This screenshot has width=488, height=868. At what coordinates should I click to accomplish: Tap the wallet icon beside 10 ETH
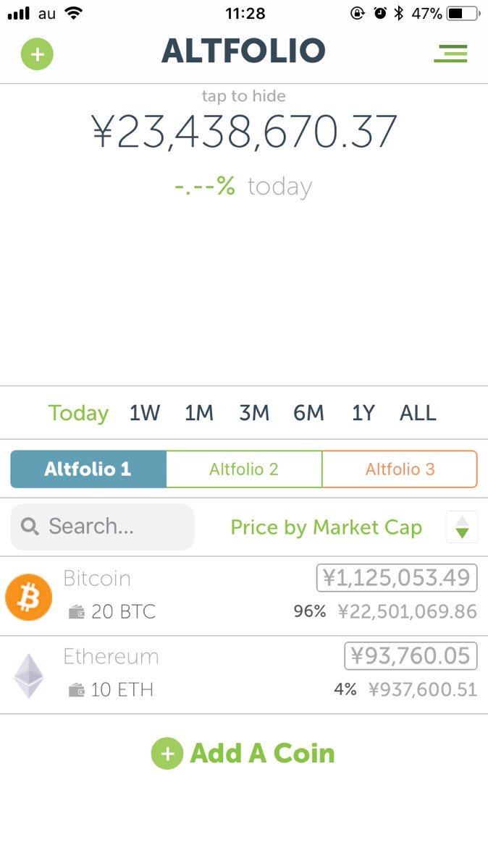coord(76,691)
